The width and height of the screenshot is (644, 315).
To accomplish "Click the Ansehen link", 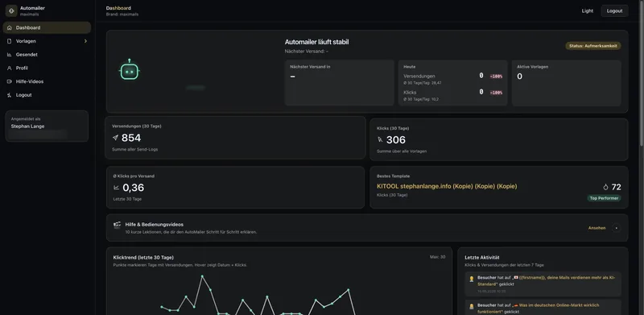I will 597,228.
